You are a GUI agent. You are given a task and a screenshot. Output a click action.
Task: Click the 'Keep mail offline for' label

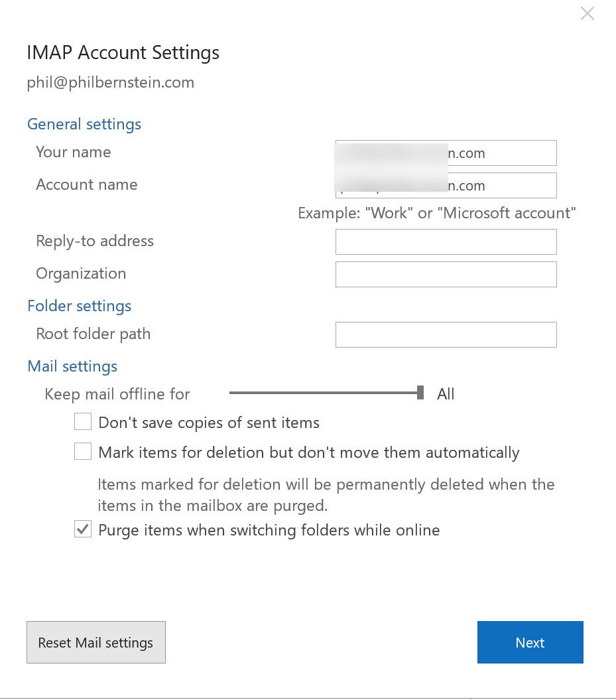(x=117, y=394)
